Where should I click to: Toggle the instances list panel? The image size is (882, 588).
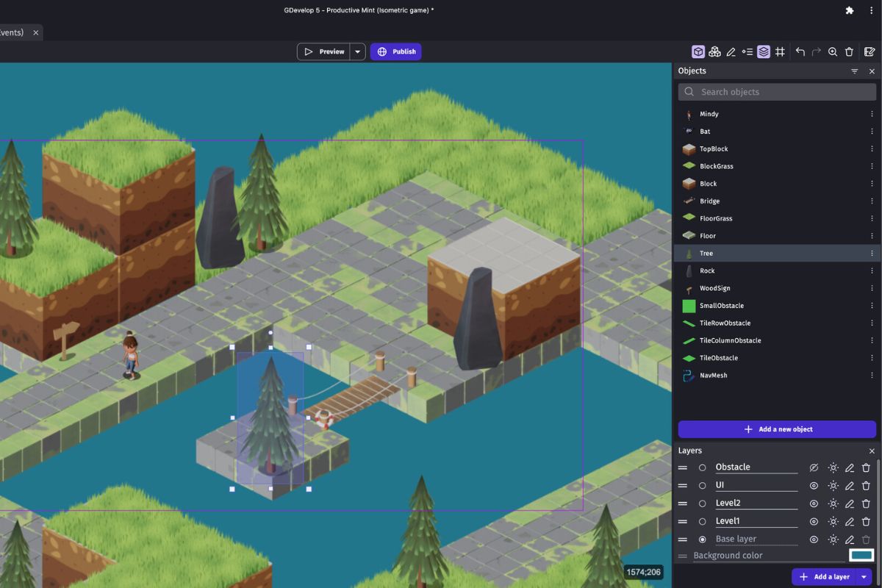click(x=747, y=51)
